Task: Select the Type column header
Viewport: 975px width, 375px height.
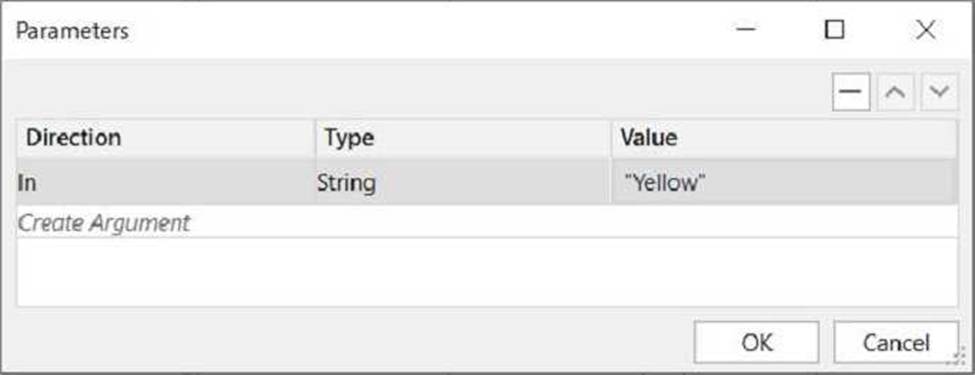Action: 463,137
